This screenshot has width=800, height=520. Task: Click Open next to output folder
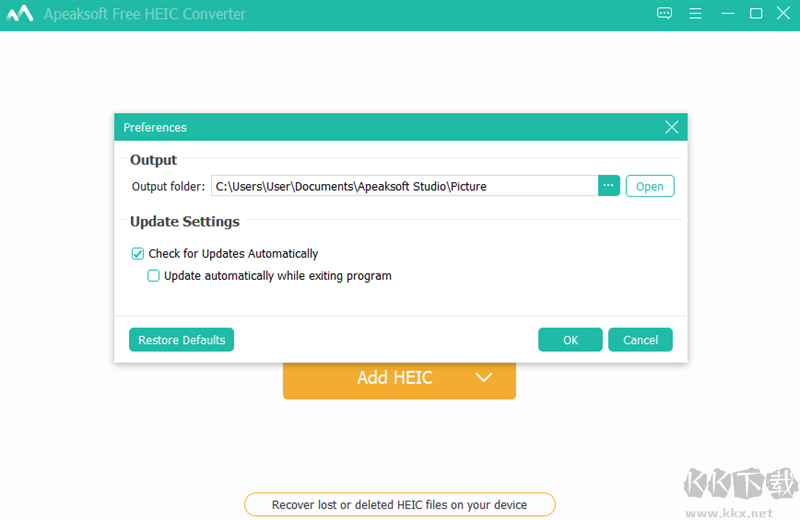650,186
